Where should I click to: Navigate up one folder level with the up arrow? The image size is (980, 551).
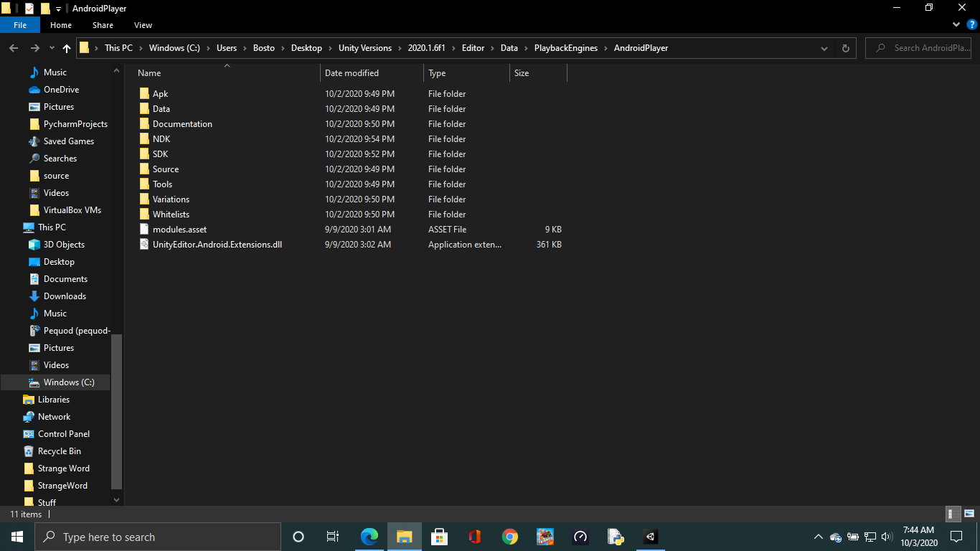[66, 48]
